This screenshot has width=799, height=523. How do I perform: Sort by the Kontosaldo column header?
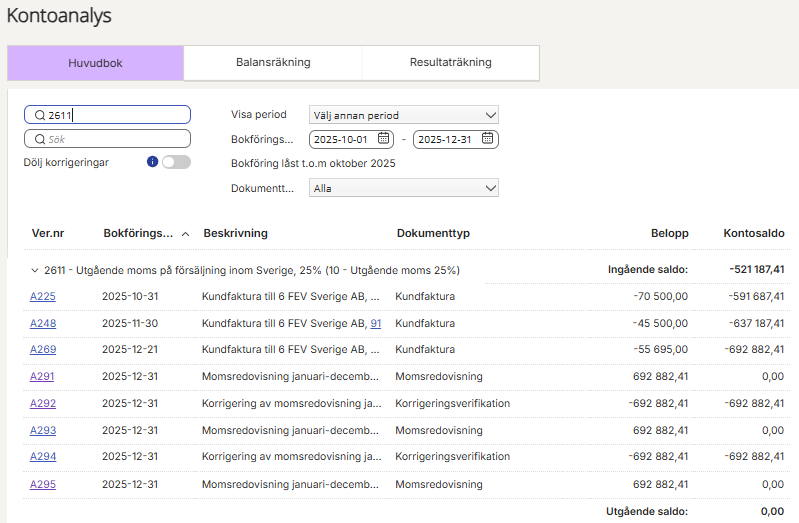[x=754, y=233]
